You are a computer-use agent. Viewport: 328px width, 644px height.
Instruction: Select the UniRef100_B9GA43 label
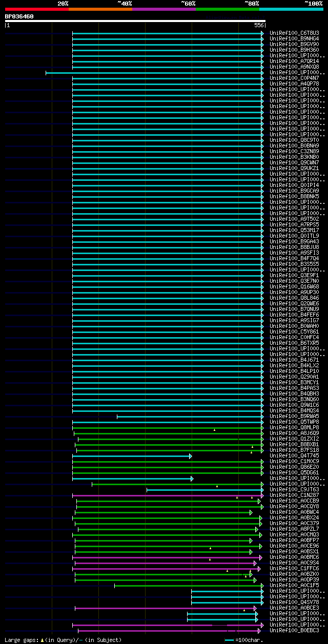pos(294,241)
